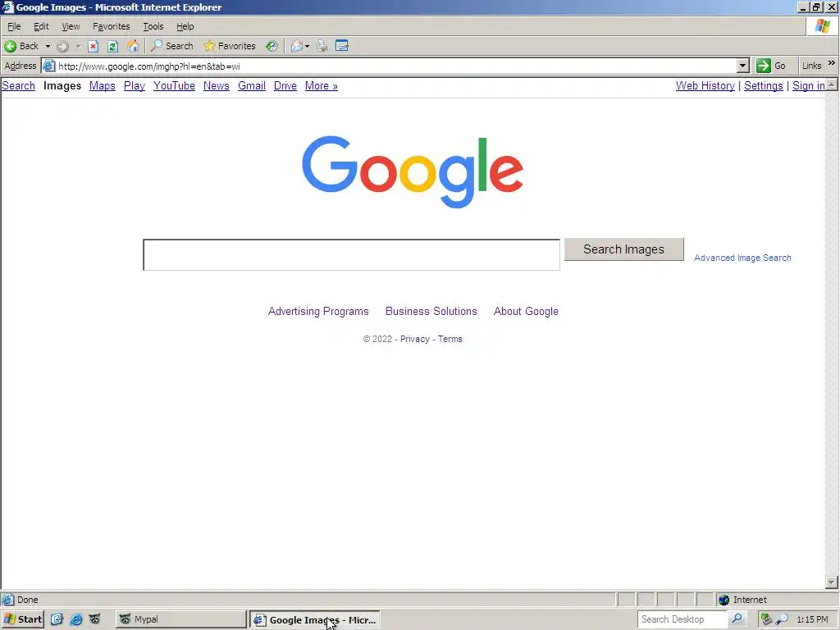The width and height of the screenshot is (840, 630).
Task: Click the address bar URL field
Action: pos(396,66)
